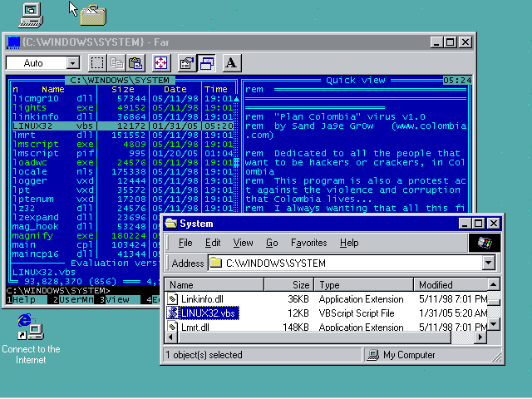
Task: Click the LINUX32.vbs script file icon
Action: tap(173, 313)
